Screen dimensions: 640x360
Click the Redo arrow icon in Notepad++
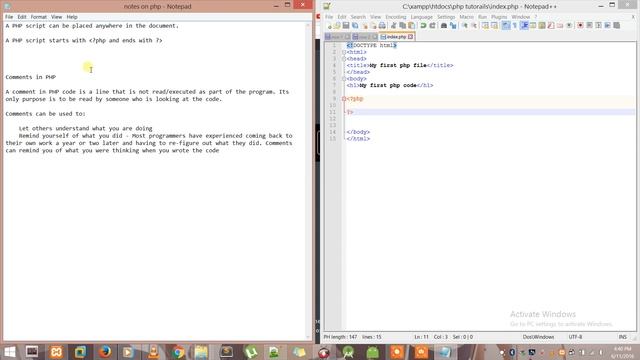click(x=432, y=26)
